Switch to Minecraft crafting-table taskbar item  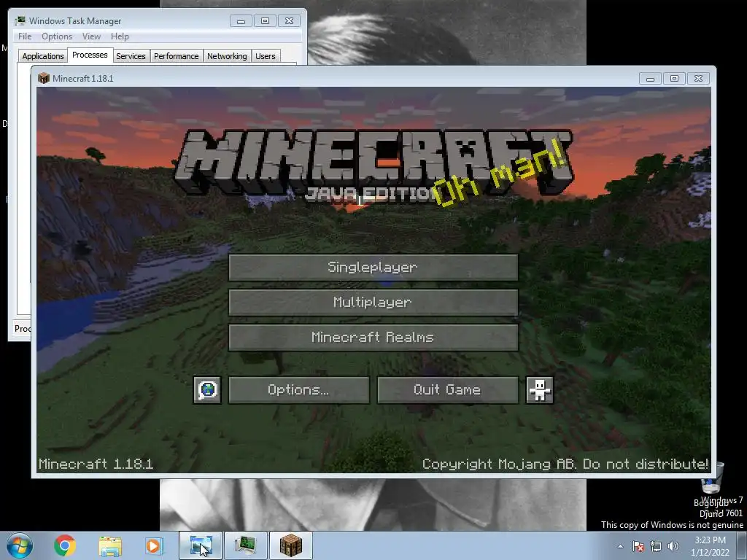click(291, 545)
